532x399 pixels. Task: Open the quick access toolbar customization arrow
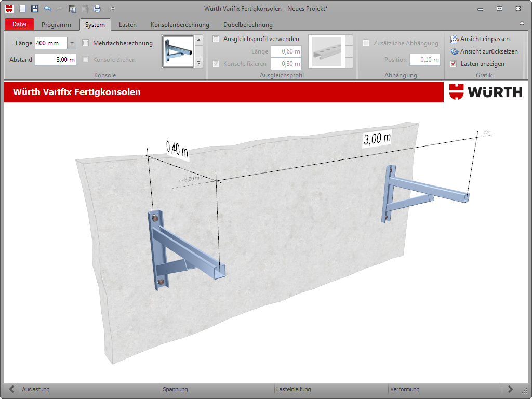pos(113,8)
